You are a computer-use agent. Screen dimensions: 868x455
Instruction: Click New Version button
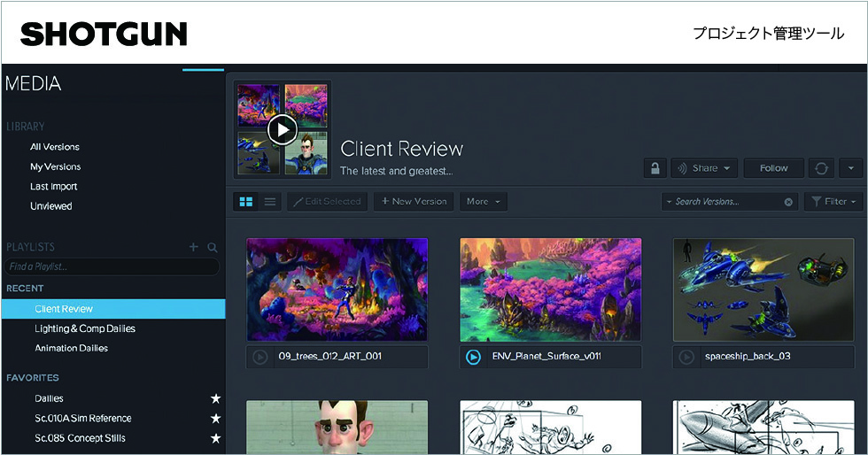coord(414,202)
